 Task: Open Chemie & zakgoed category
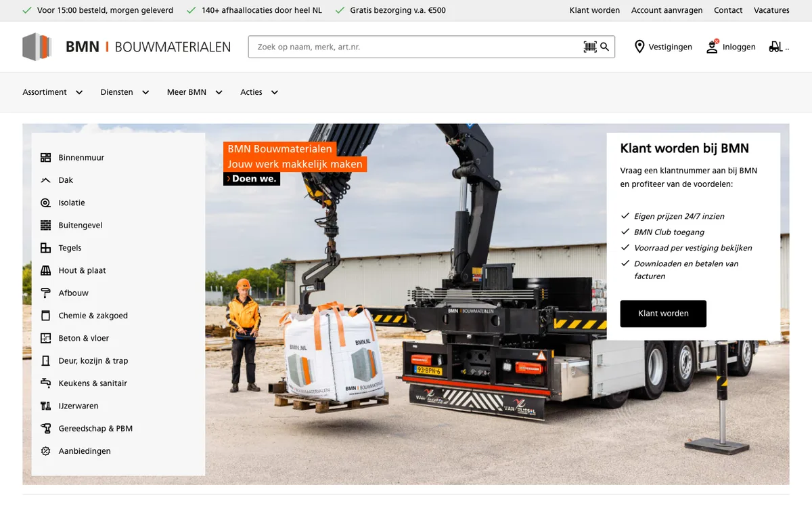pyautogui.click(x=93, y=316)
